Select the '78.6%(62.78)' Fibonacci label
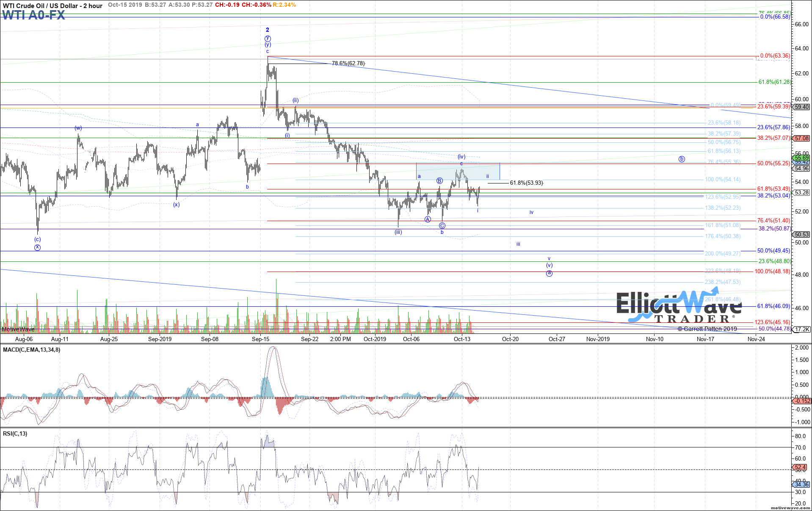812x511 pixels. coord(348,63)
